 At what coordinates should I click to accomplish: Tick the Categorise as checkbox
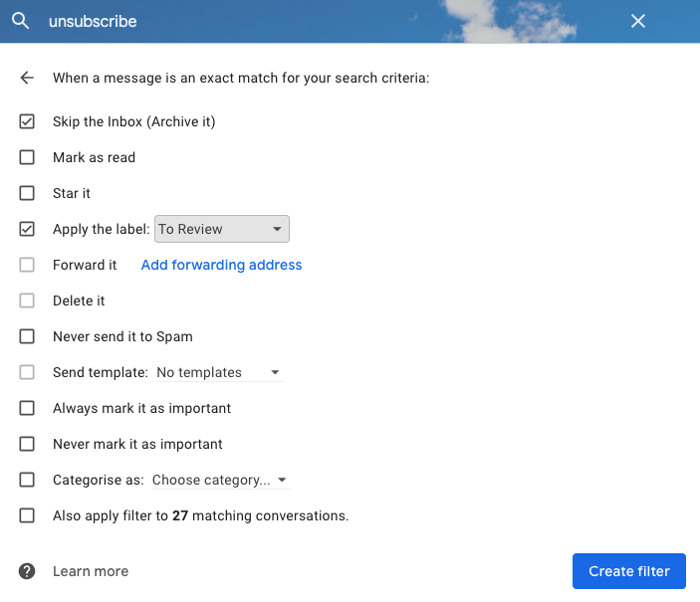pos(27,480)
